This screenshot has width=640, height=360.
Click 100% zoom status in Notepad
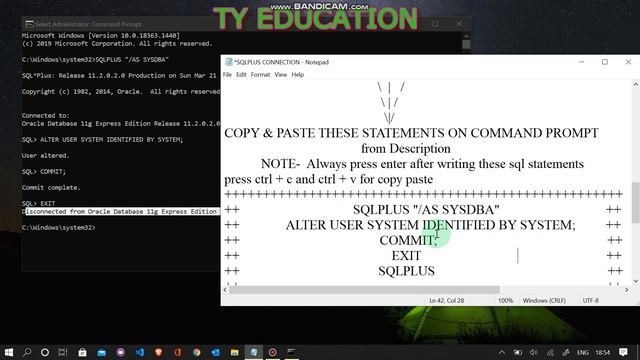pos(505,300)
